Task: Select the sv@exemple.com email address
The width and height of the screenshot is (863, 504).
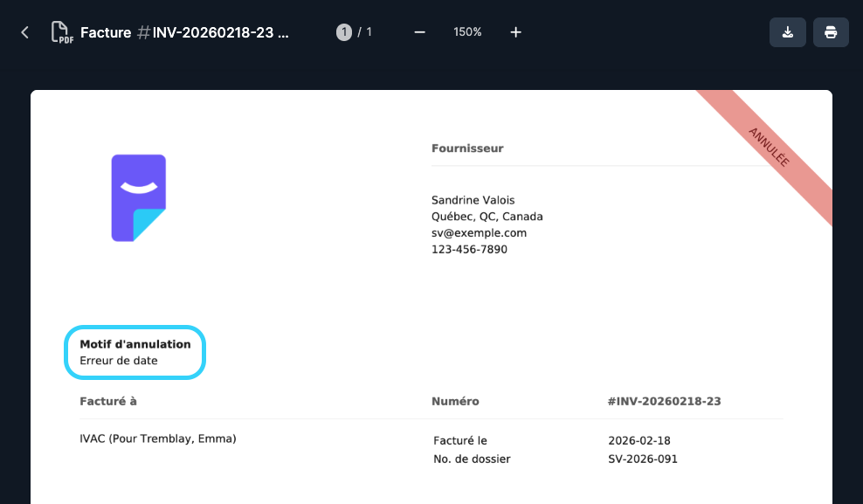Action: coord(479,233)
